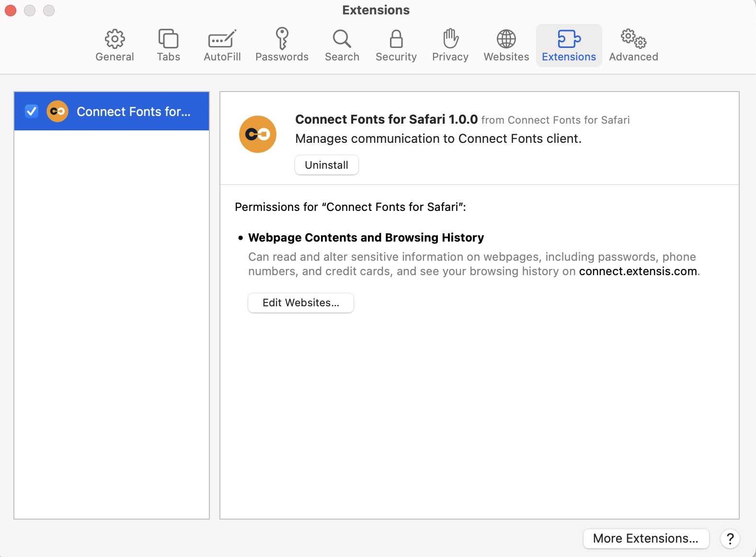The width and height of the screenshot is (756, 557).
Task: Open the Security padlock icon
Action: click(396, 39)
